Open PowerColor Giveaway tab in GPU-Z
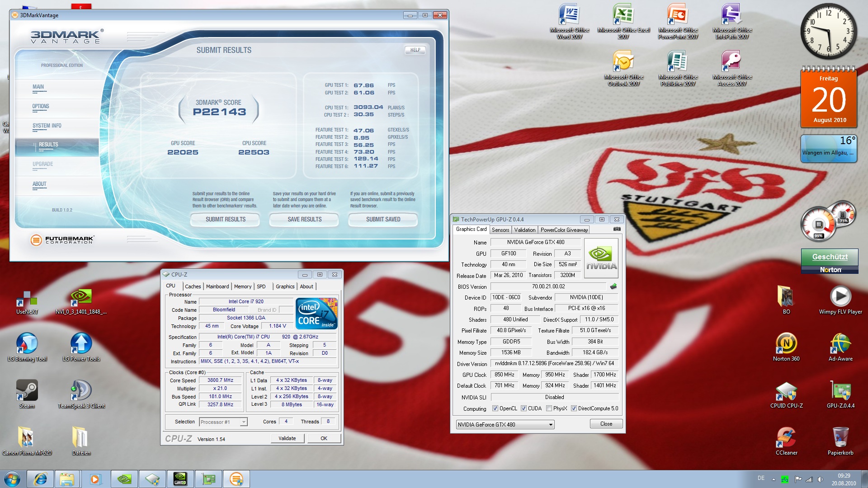Viewport: 868px width, 488px height. (x=564, y=230)
